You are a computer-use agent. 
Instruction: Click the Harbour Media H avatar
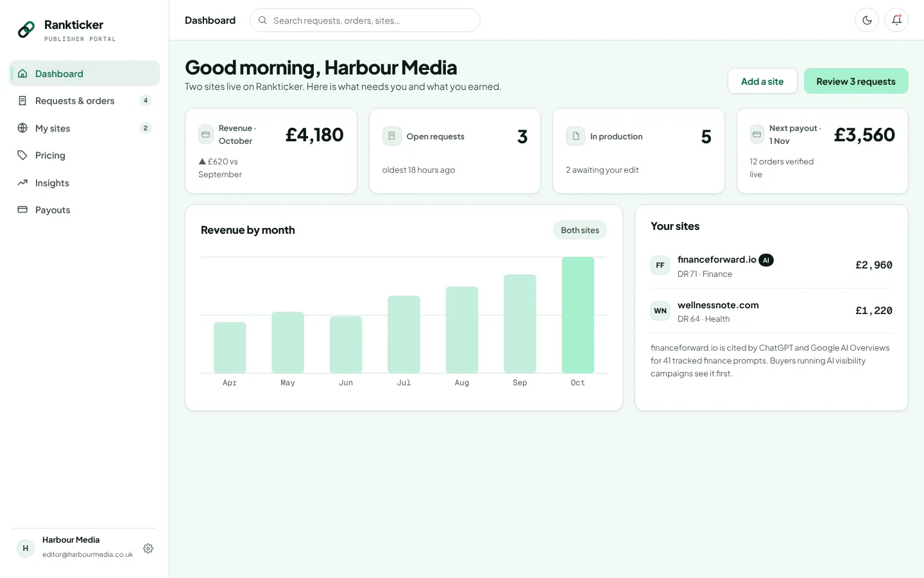click(26, 548)
